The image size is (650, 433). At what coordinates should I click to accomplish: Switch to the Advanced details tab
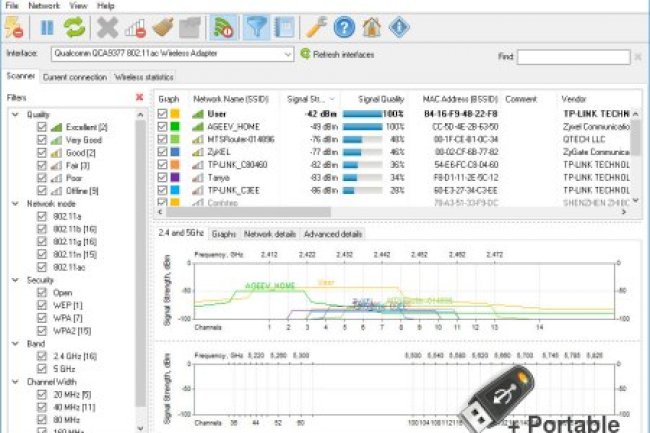[x=333, y=234]
